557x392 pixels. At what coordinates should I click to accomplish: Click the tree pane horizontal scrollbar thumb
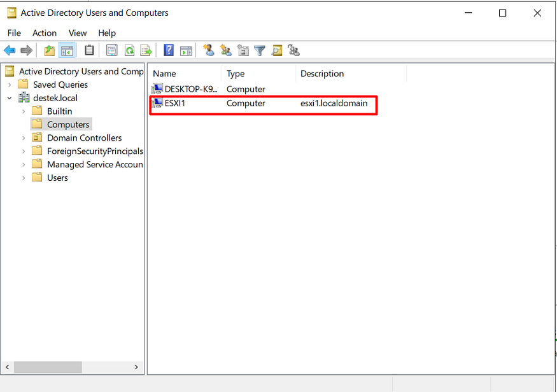(48, 367)
